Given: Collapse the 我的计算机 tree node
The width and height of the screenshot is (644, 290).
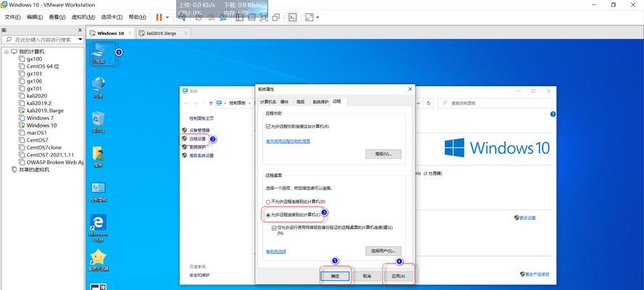Looking at the screenshot, I should pos(7,51).
